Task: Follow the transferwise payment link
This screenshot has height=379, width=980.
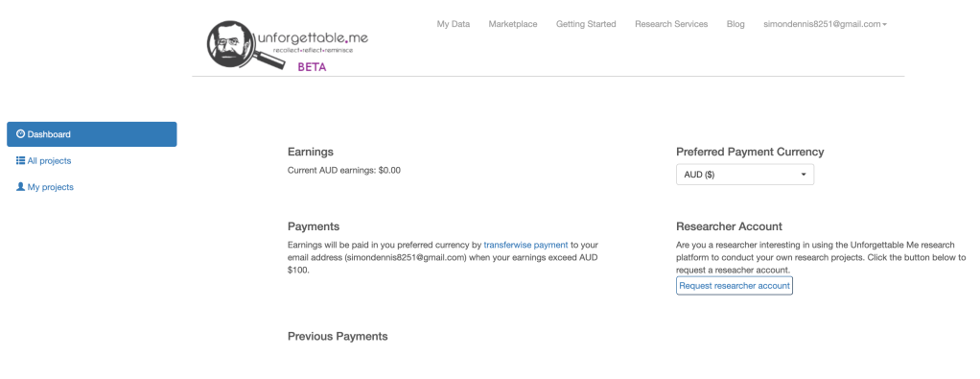Action: 525,246
